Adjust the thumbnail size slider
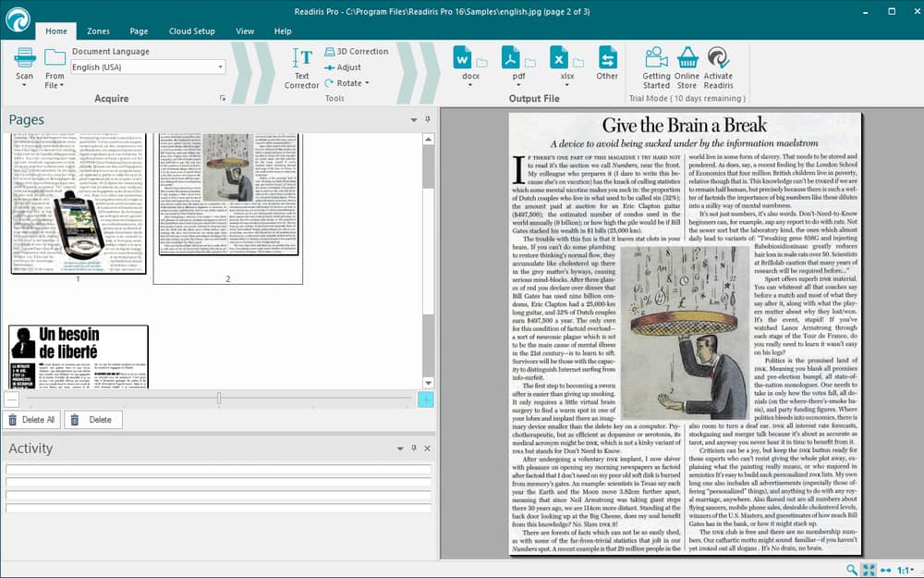 click(x=219, y=399)
